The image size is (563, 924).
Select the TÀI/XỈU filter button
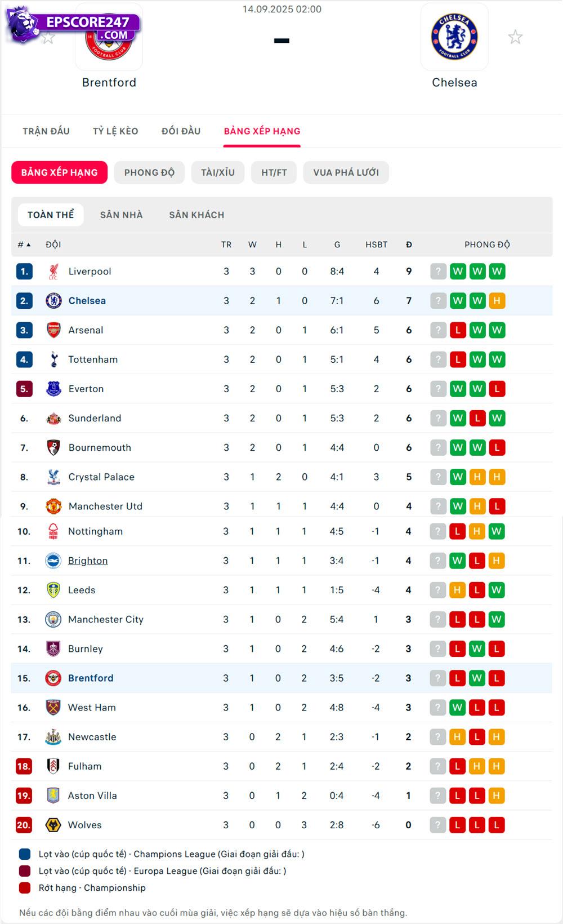[218, 172]
